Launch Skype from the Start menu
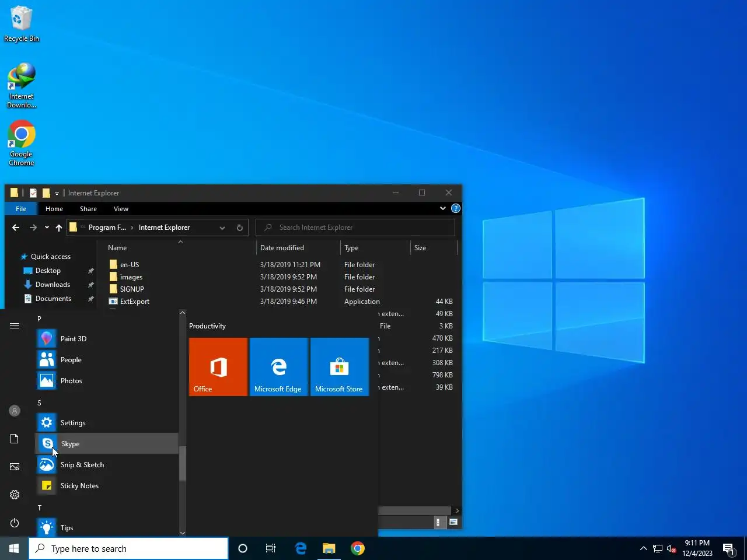Screen dimensions: 747x560 (x=107, y=444)
